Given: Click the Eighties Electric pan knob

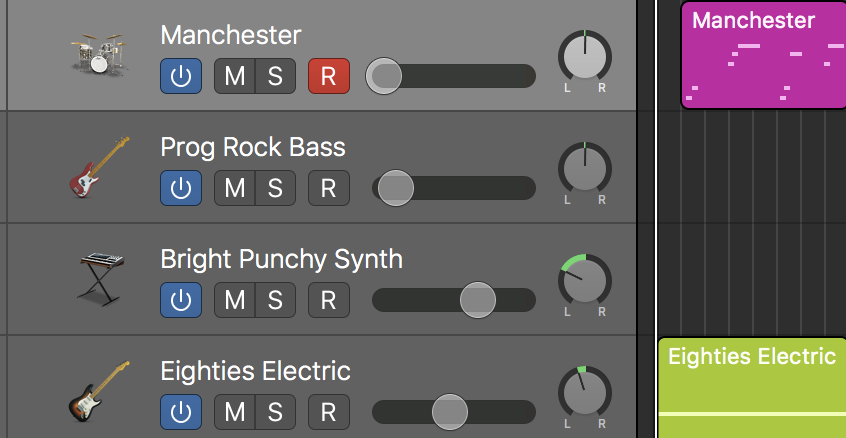Looking at the screenshot, I should pyautogui.click(x=585, y=393).
